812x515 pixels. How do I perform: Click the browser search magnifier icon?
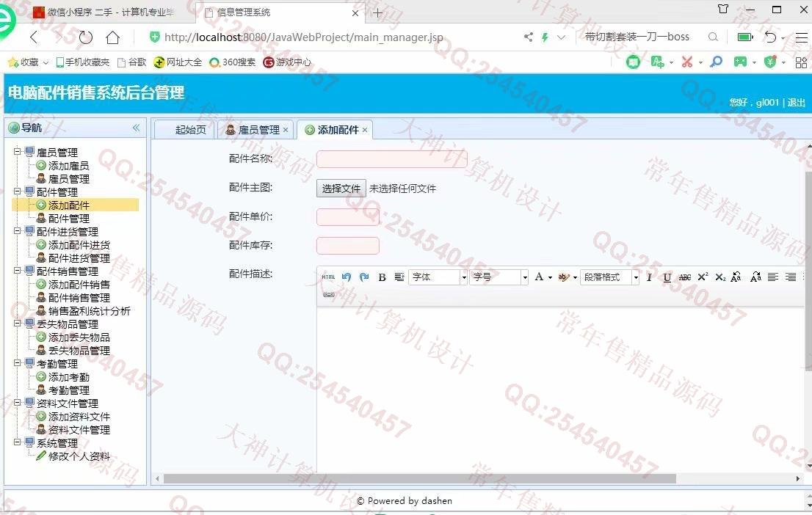713,37
